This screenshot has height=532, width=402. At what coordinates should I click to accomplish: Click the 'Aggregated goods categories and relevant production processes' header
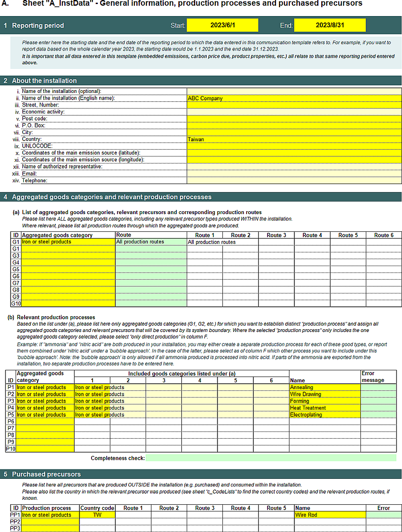[x=112, y=197]
